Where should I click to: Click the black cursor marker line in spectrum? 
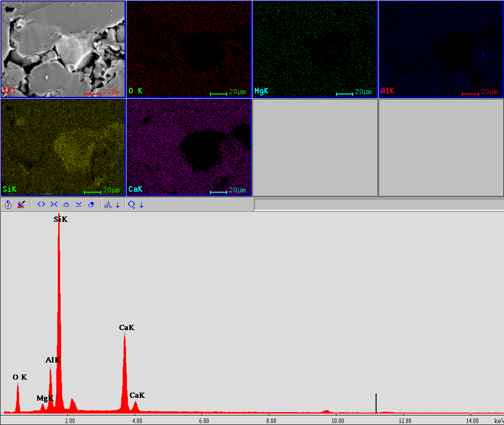(376, 403)
